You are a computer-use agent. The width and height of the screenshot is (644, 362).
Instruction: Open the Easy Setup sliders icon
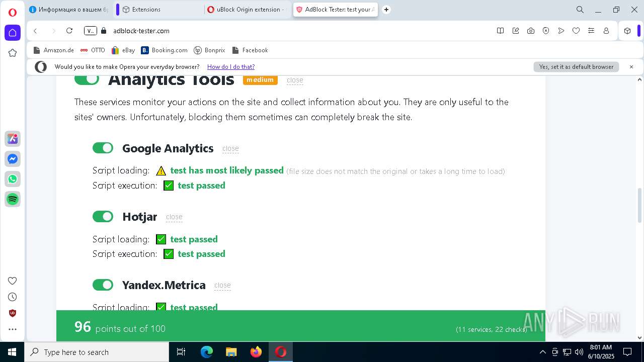(591, 31)
